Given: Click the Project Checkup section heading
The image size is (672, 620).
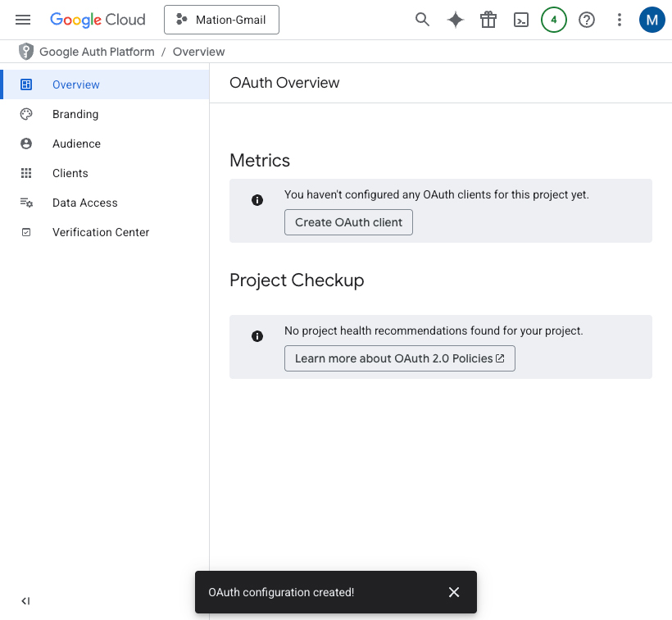Looking at the screenshot, I should coord(297,280).
